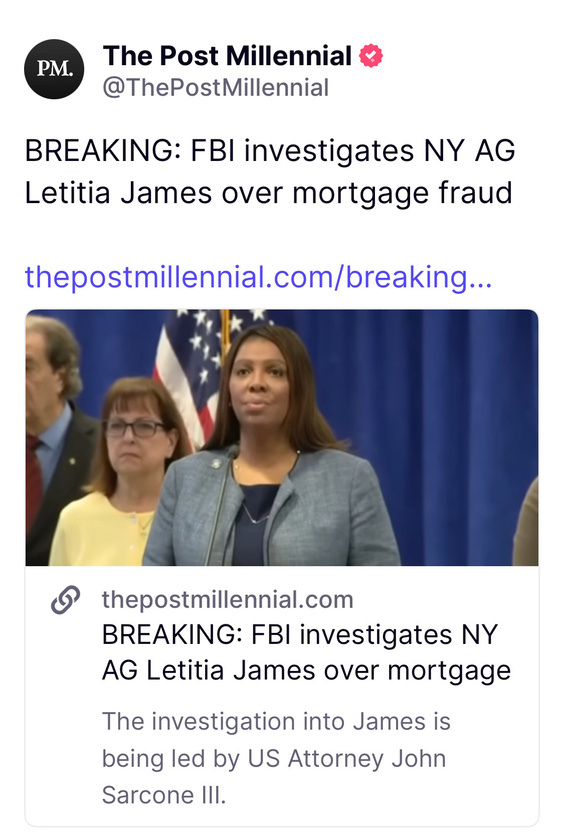Click the post text about mortgage fraud
The height and width of the screenshot is (839, 564).
click(270, 171)
